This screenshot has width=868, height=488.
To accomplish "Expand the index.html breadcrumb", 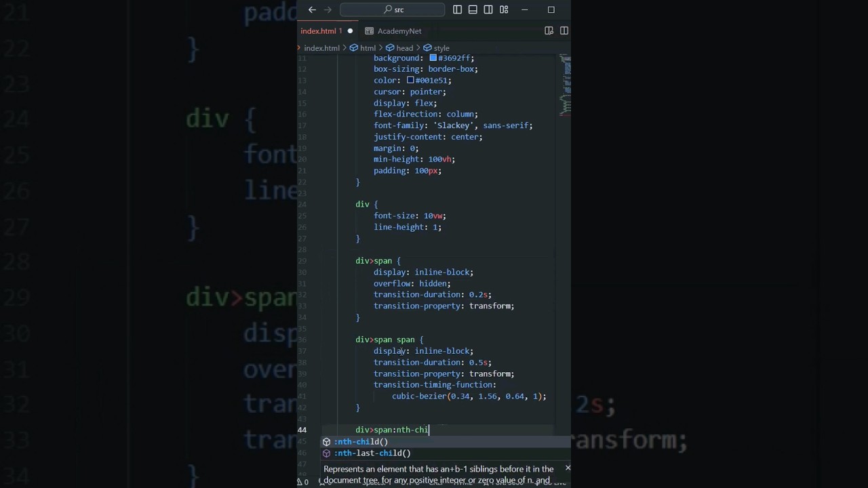I will (x=321, y=48).
